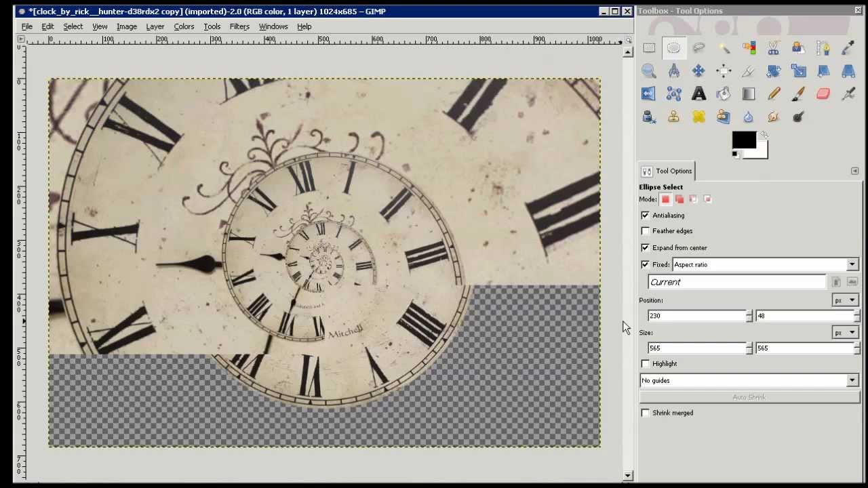Image resolution: width=868 pixels, height=488 pixels.
Task: Select the Bucket Fill tool
Action: [724, 94]
